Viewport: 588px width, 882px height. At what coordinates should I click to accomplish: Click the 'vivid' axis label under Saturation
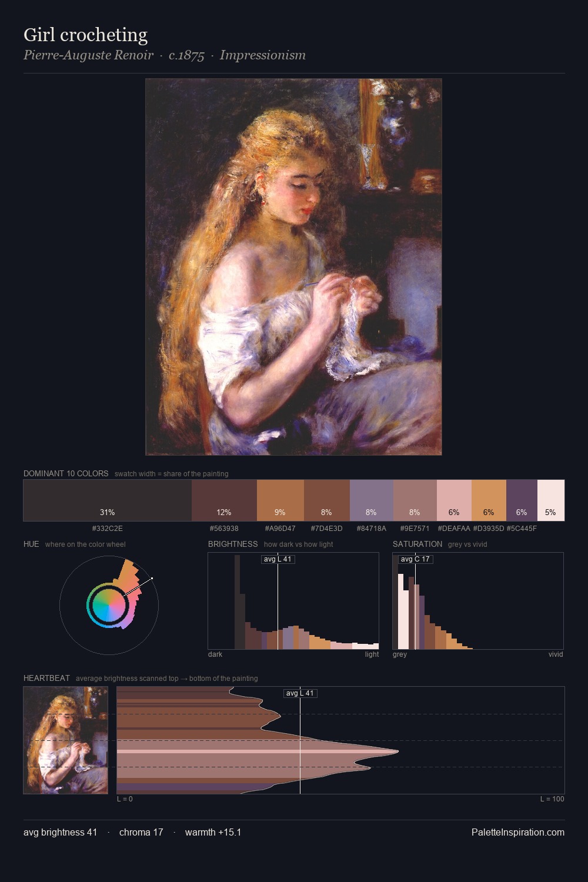point(556,654)
